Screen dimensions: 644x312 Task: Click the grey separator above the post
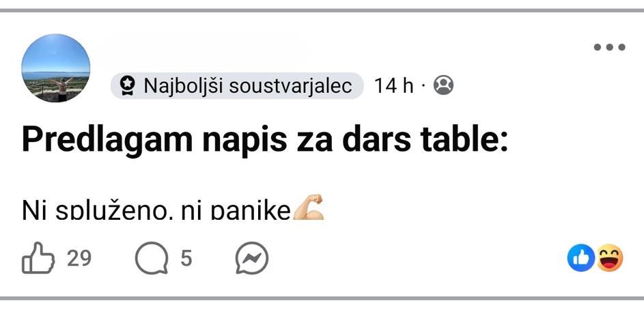322,10
